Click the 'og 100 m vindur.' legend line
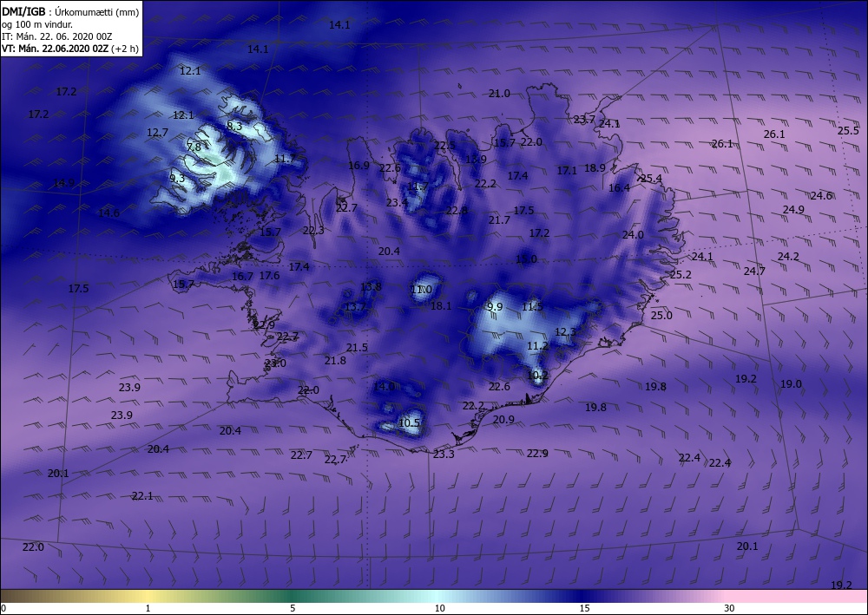 37,24
